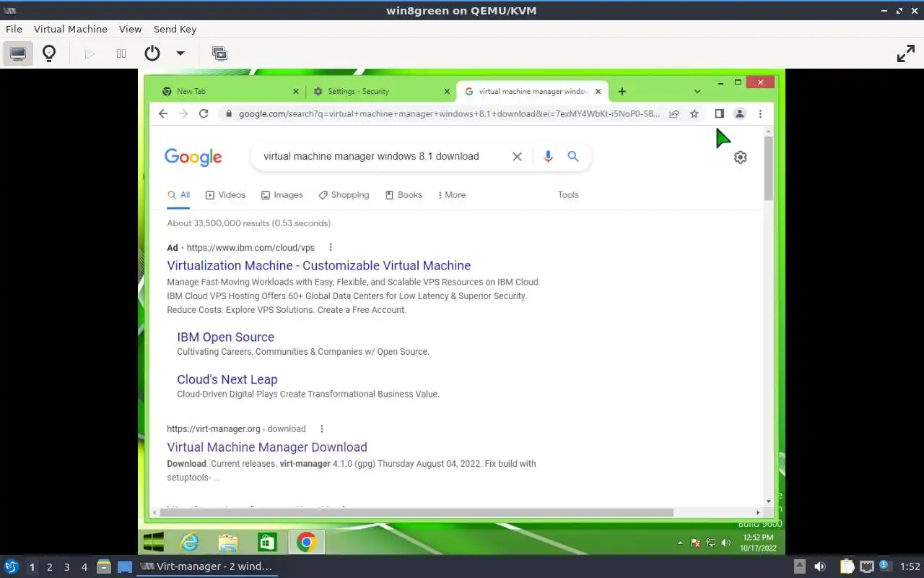
Task: Open File Explorer from Windows taskbar
Action: point(228,542)
